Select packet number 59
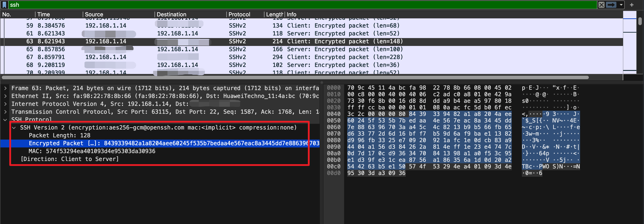This screenshot has width=644, height=224. [311, 25]
